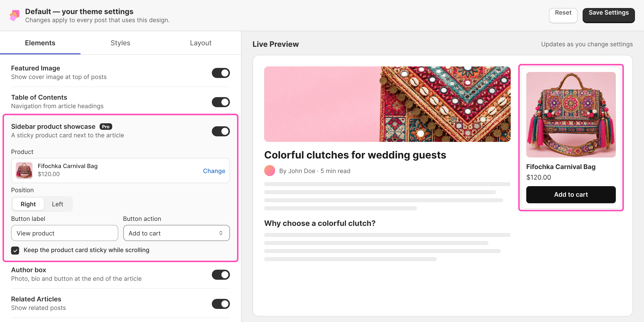Click the article title 'Colorful clutches for wedding guests'
Image resolution: width=644 pixels, height=322 pixels.
point(355,155)
